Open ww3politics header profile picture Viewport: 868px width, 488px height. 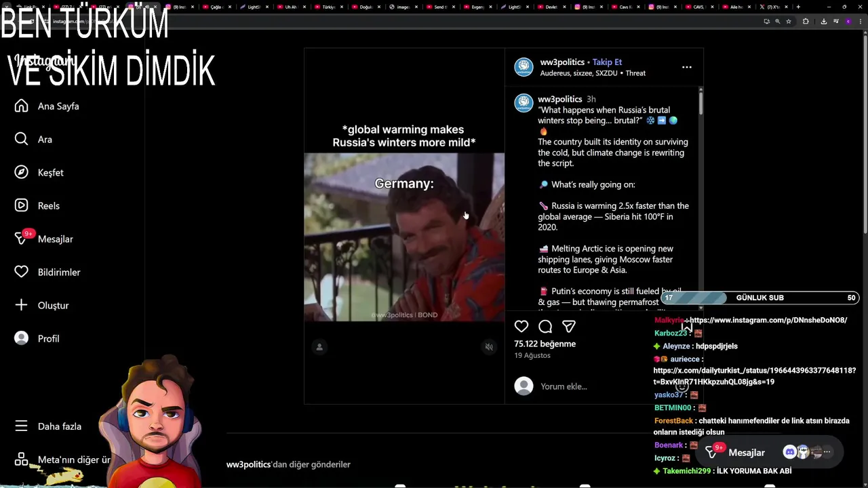click(x=524, y=67)
